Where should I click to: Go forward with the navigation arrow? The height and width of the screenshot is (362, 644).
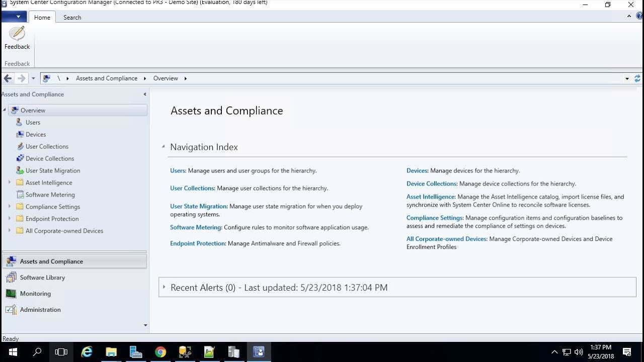[x=21, y=78]
